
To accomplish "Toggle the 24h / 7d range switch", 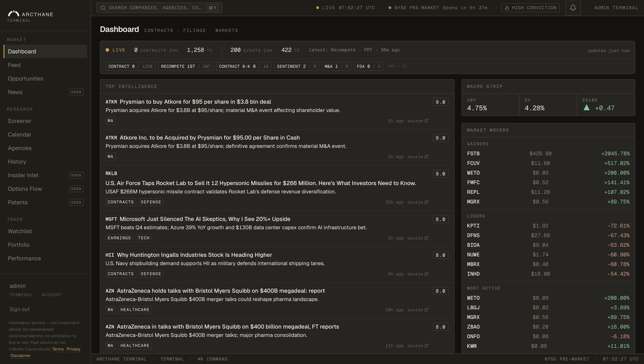I will [x=397, y=66].
